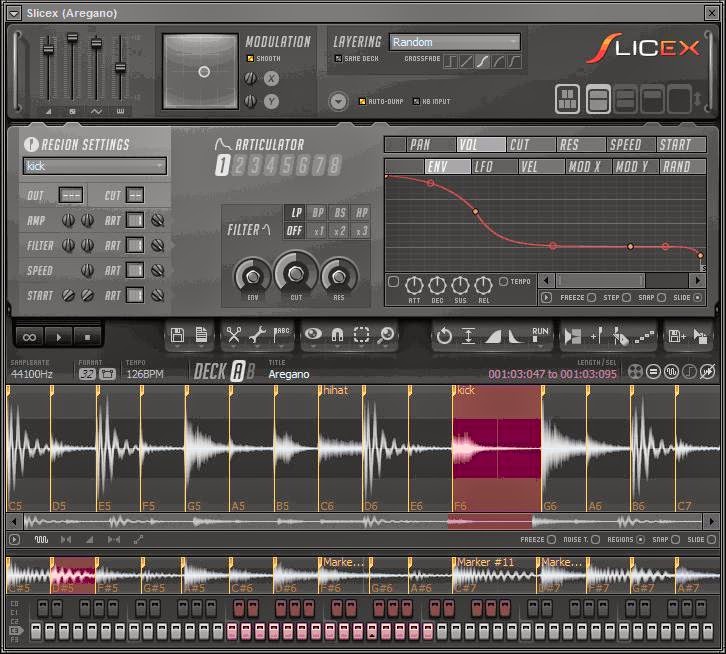
Task: Open the CUT group selector box
Action: 135,195
